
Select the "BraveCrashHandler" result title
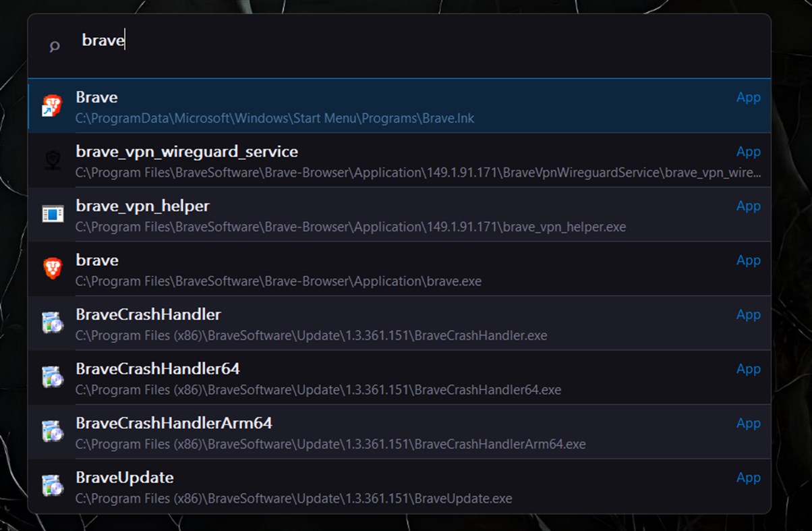click(148, 314)
